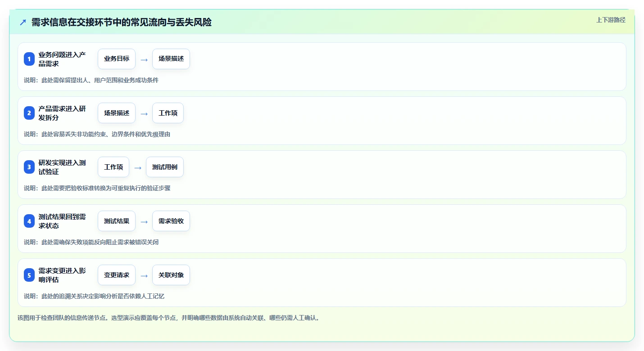Image resolution: width=644 pixels, height=351 pixels.
Task: Select the 工作项 chip in step 2
Action: click(x=168, y=113)
